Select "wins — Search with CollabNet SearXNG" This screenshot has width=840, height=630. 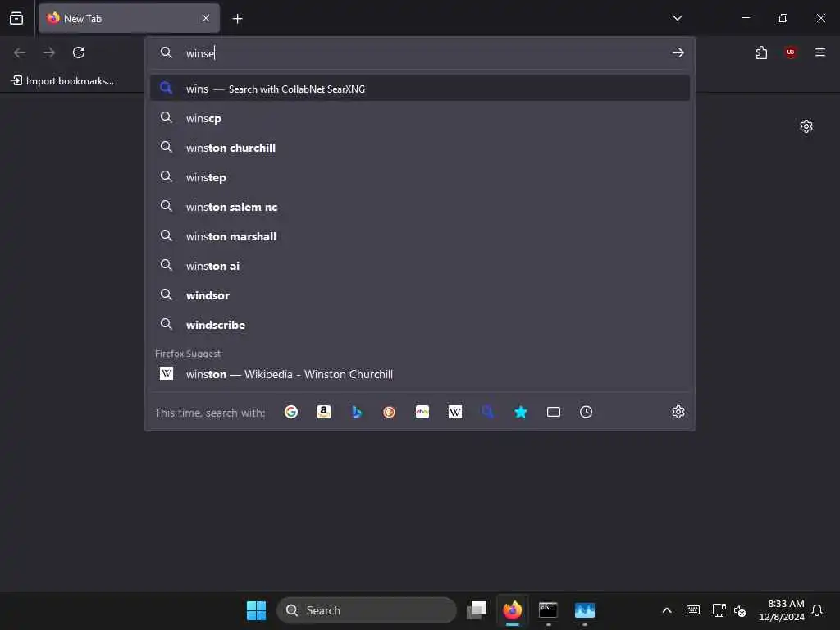pos(420,89)
